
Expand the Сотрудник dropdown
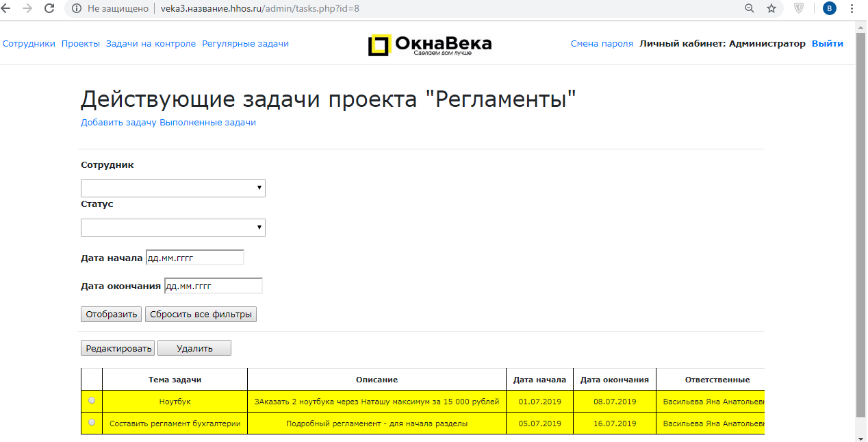tap(173, 188)
